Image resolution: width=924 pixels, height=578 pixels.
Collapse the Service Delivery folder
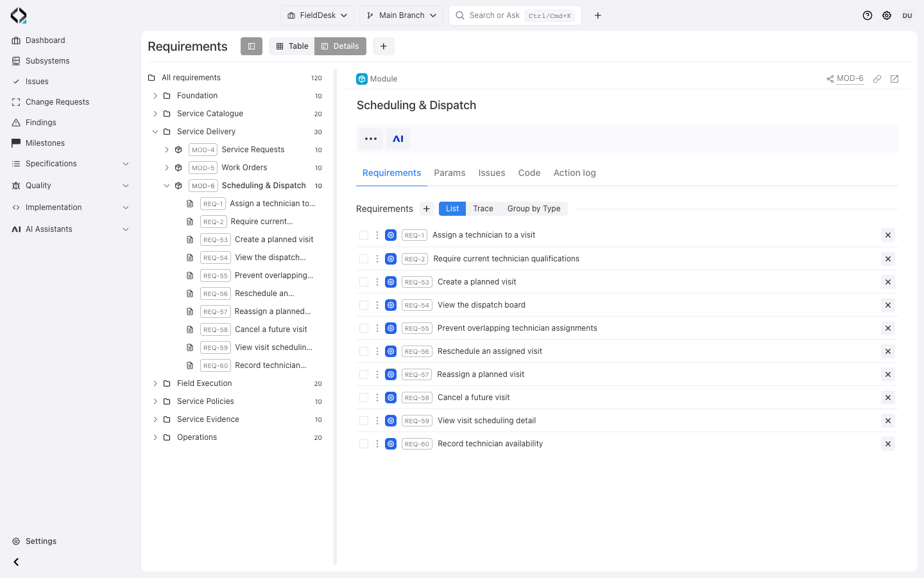click(x=155, y=132)
